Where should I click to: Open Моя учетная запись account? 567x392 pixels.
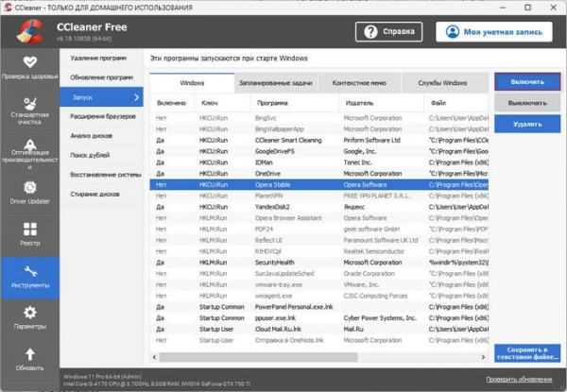pos(494,32)
